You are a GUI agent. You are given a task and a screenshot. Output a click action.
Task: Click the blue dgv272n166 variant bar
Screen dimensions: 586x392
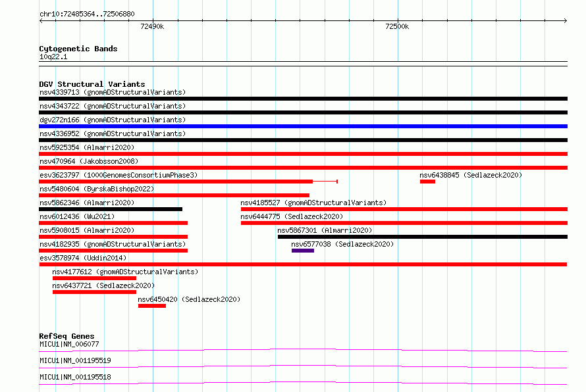tap(303, 126)
